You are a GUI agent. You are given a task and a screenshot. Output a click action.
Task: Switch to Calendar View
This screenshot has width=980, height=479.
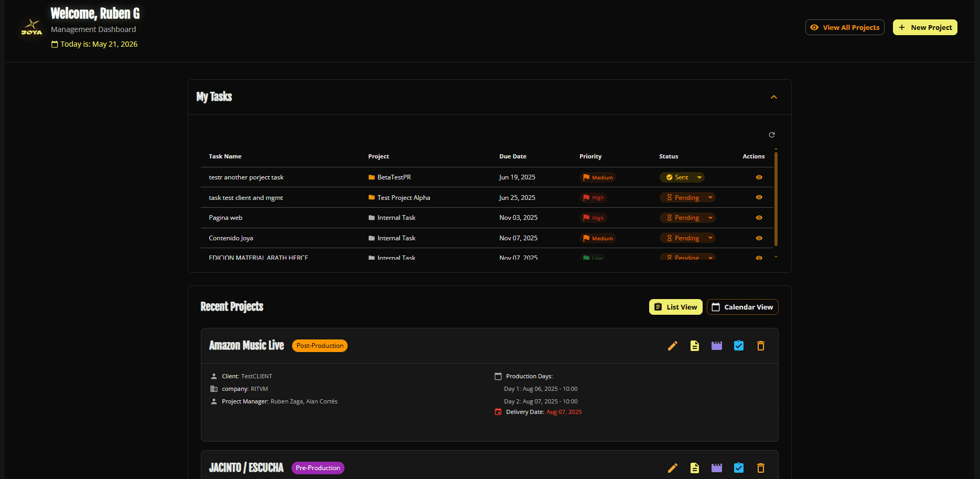tap(742, 307)
